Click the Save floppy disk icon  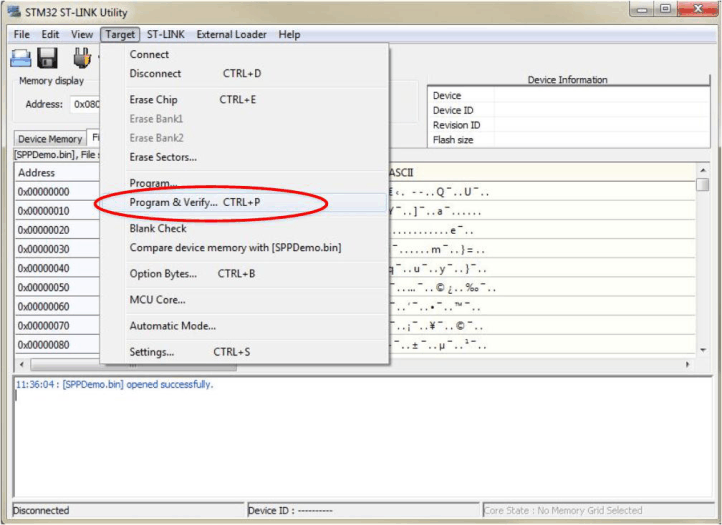(x=47, y=58)
